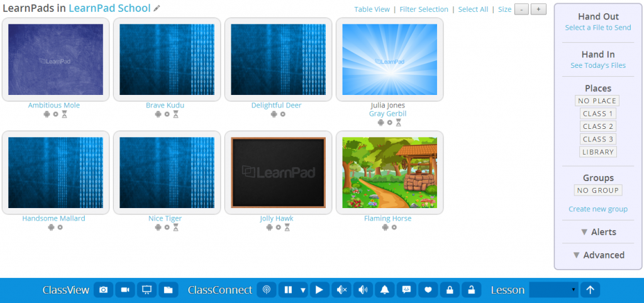Open the Gray Gerbil name link
The image size is (644, 303).
[x=387, y=114]
